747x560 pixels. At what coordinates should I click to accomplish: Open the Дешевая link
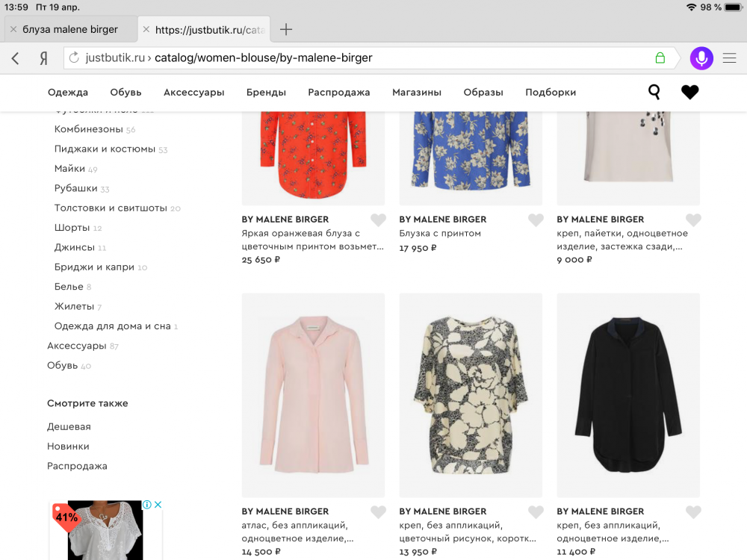(x=69, y=426)
